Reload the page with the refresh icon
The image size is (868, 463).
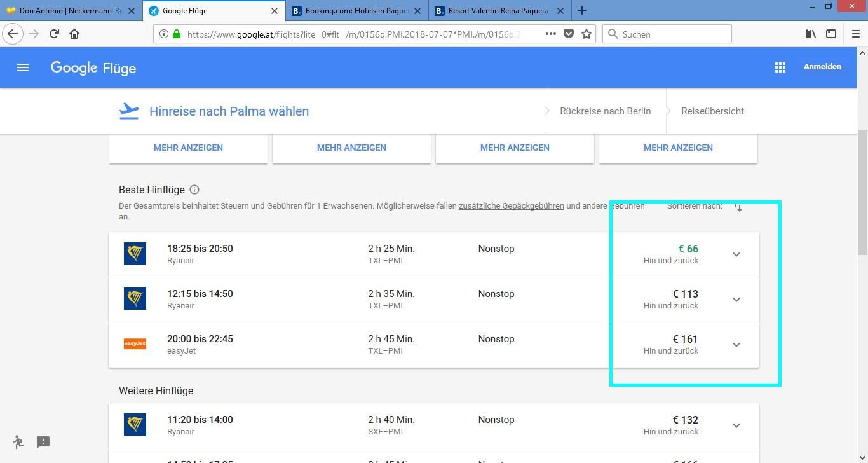click(54, 34)
